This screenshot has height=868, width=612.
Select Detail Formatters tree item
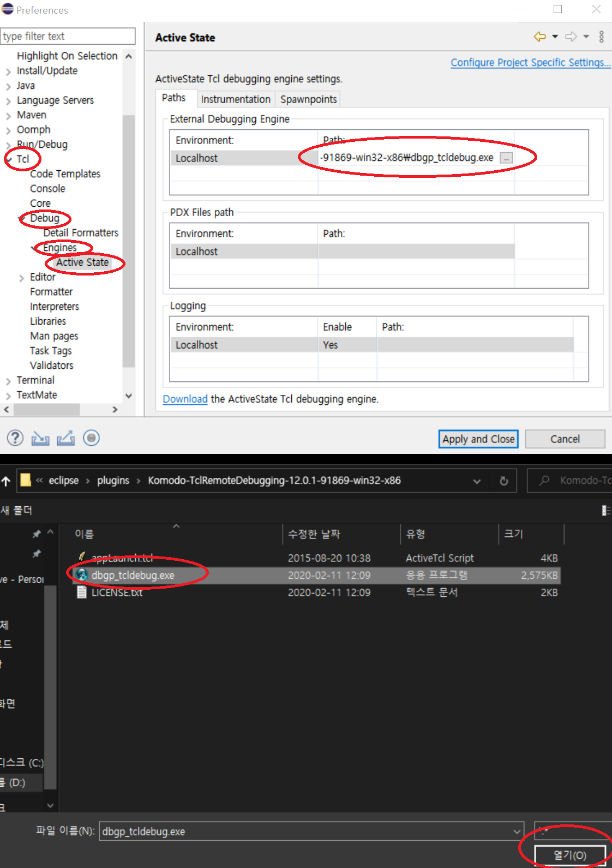click(x=81, y=233)
